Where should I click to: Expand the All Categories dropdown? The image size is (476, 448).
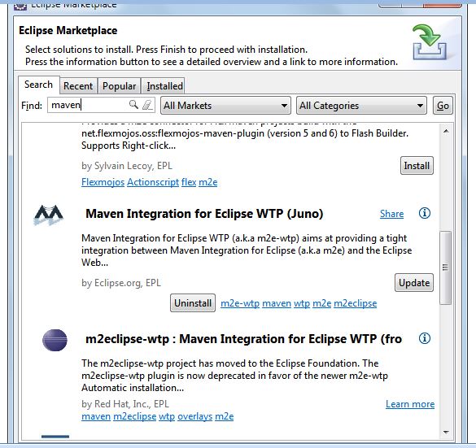point(361,106)
